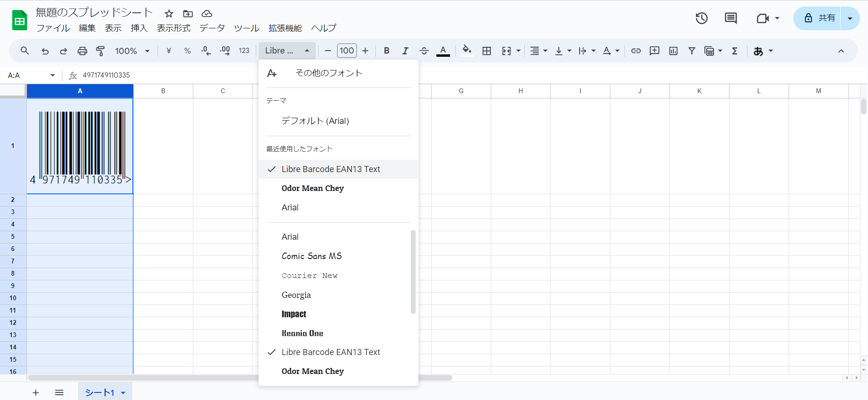
Task: Toggle bold formatting
Action: tap(387, 51)
